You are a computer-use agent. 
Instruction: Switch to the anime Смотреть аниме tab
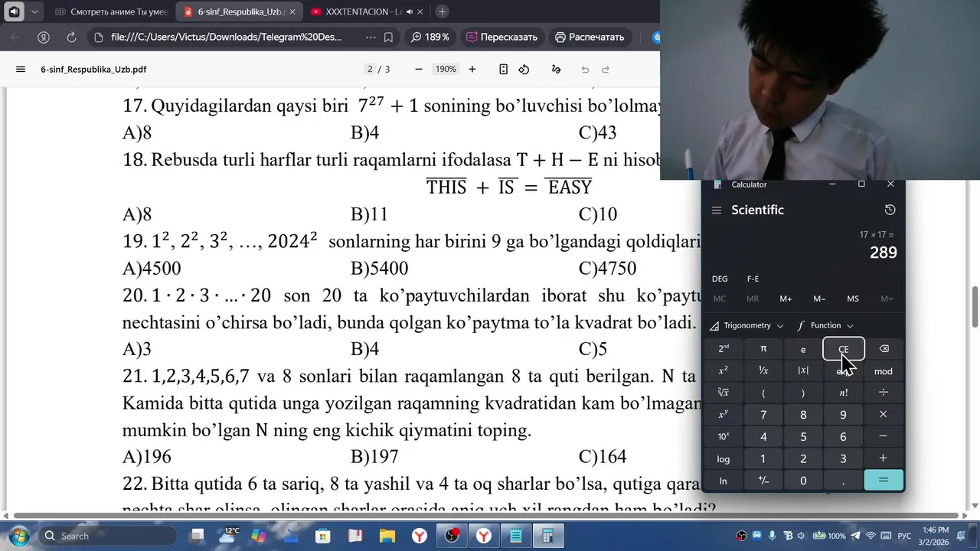pos(111,11)
